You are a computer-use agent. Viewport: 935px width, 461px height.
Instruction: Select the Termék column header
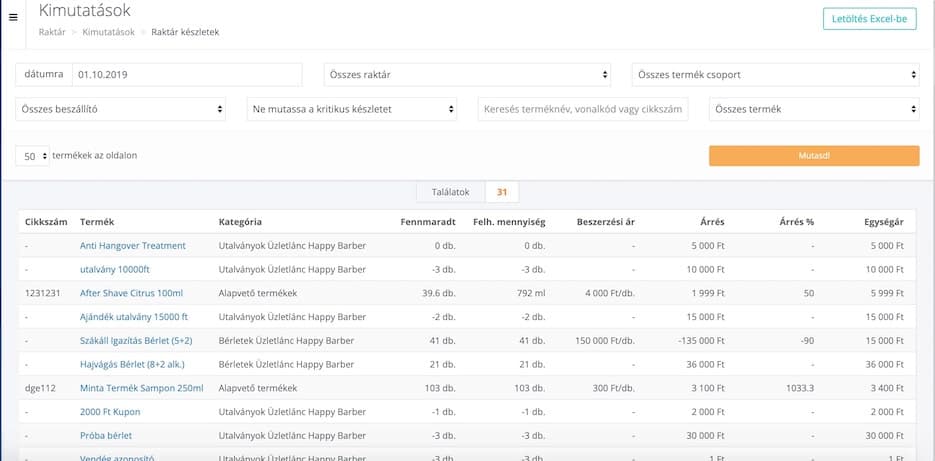click(97, 222)
